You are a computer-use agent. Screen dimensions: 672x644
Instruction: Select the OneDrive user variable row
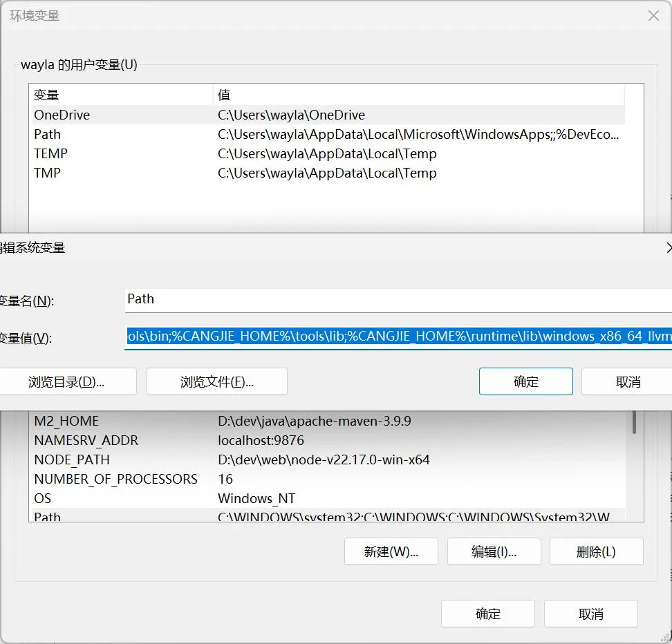pyautogui.click(x=328, y=115)
